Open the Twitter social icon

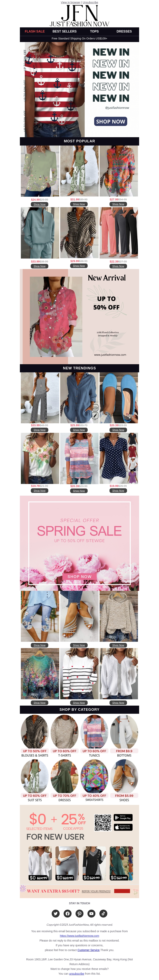[x=56, y=913]
